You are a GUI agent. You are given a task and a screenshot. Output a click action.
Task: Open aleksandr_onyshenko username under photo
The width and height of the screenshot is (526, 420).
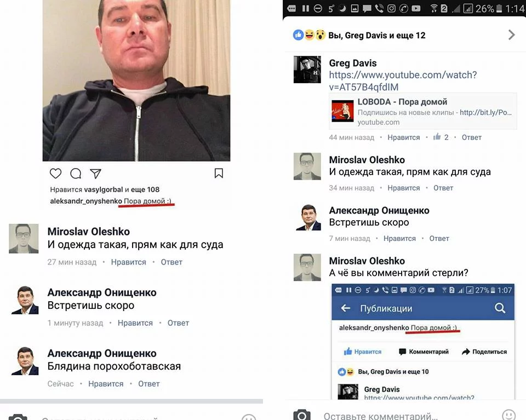[x=86, y=201]
